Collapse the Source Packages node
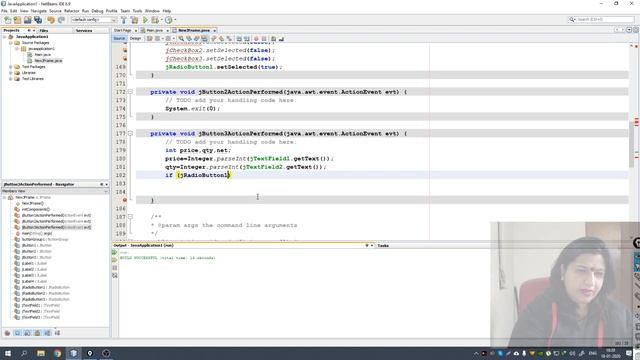Screen dimensions: 640x360 11,42
